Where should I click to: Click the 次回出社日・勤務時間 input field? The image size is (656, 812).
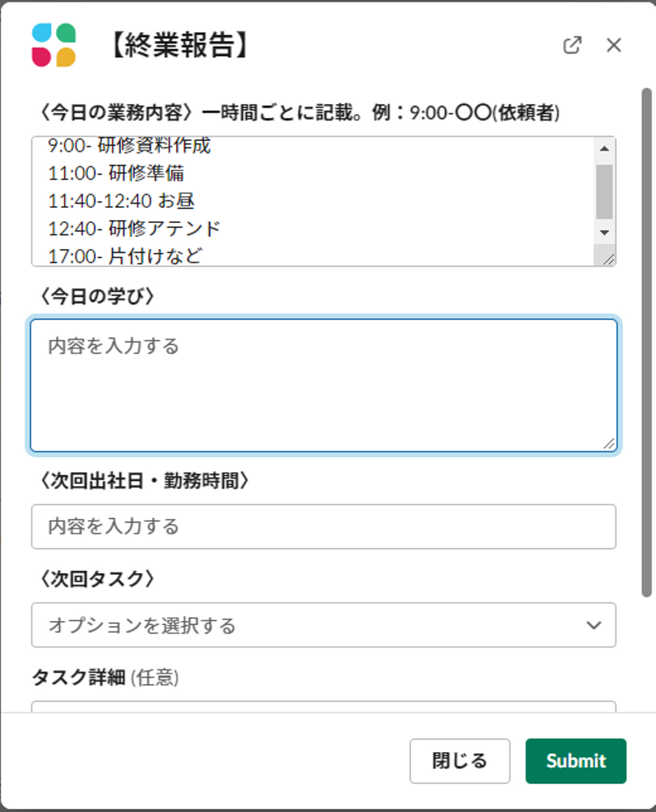coord(323,526)
